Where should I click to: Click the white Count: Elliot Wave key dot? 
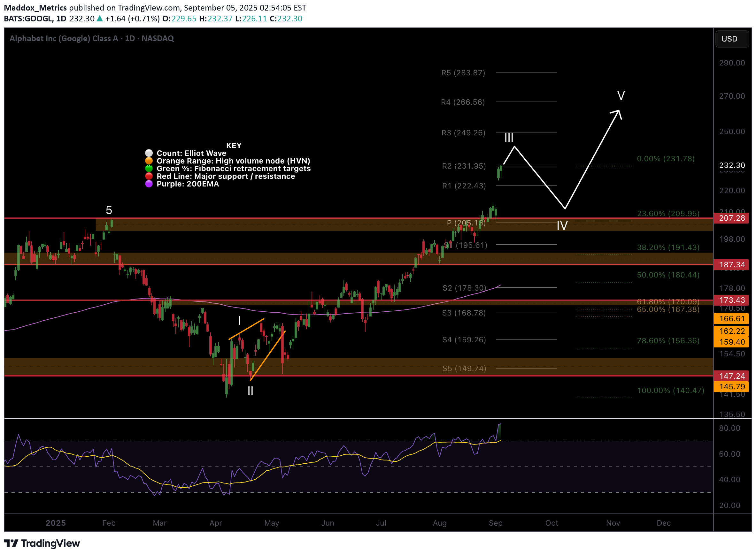click(x=149, y=153)
